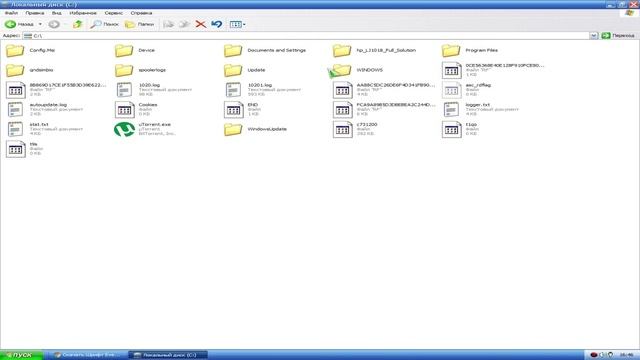Select the Config.Msi folder
The image size is (640, 360).
(x=31, y=50)
